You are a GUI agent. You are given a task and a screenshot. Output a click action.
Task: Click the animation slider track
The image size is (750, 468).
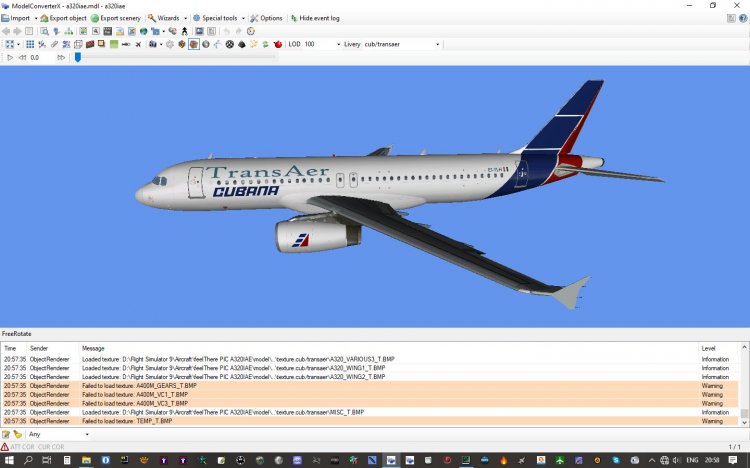(176, 56)
